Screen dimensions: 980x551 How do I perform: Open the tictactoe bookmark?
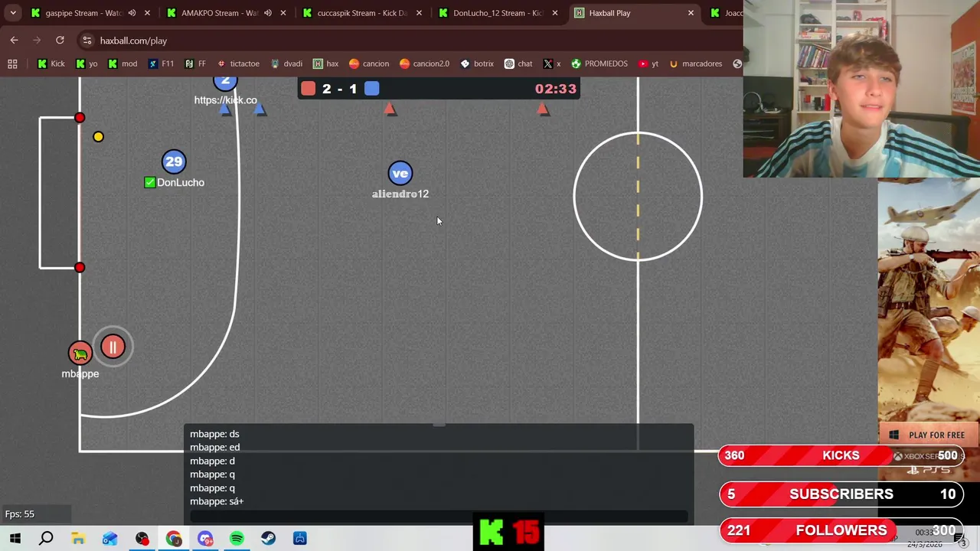pyautogui.click(x=238, y=64)
